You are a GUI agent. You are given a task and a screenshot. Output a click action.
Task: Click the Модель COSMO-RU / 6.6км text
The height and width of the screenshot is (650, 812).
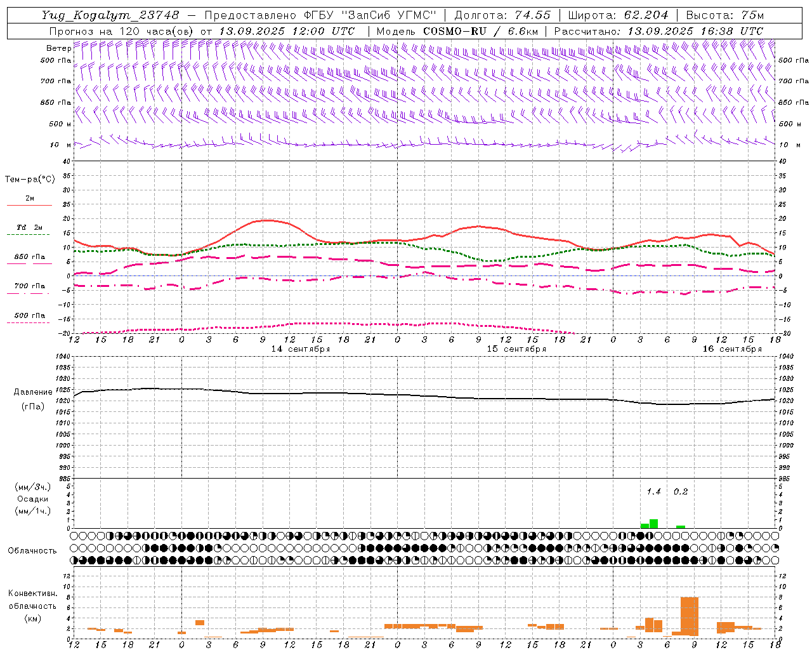coord(457,31)
